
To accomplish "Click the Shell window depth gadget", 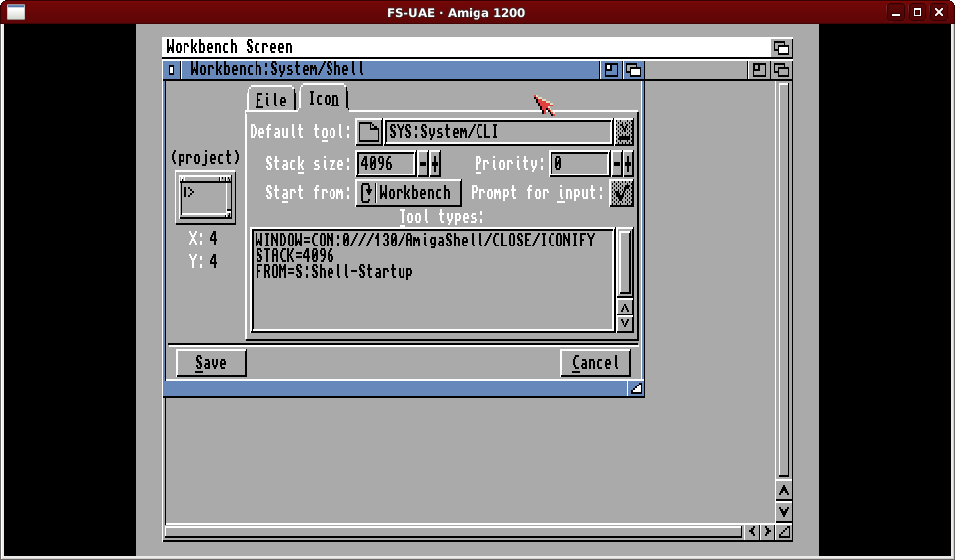I will 633,70.
